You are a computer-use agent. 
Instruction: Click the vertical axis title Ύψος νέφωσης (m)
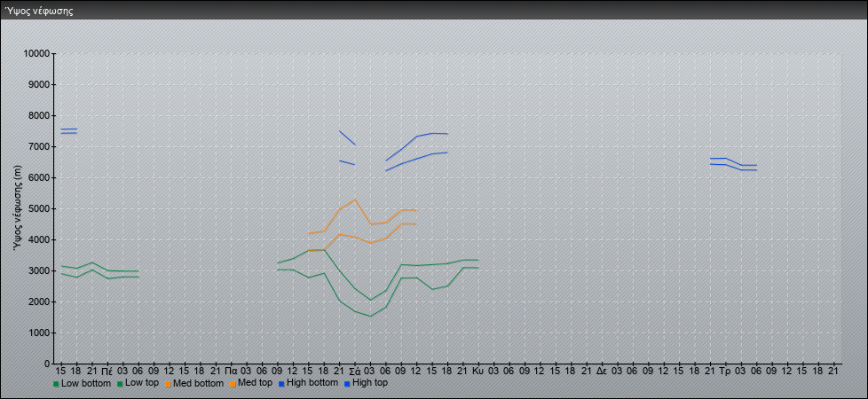(19, 208)
